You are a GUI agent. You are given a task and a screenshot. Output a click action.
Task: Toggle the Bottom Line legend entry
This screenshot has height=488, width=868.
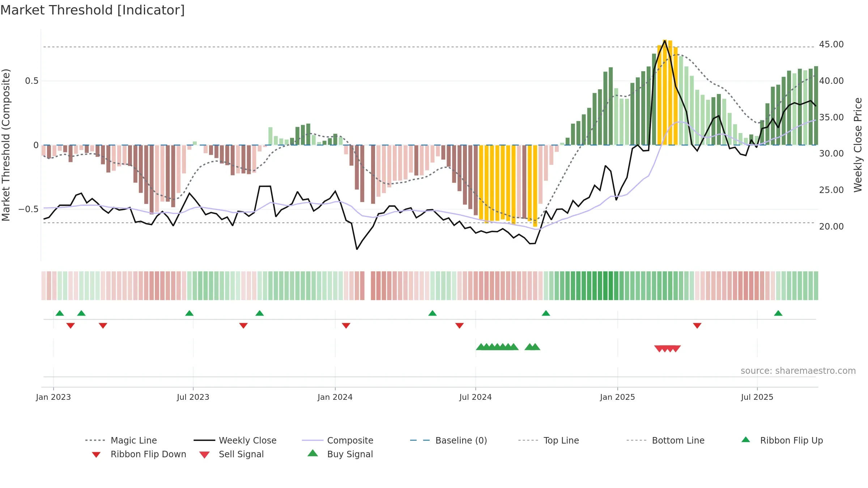click(x=665, y=440)
